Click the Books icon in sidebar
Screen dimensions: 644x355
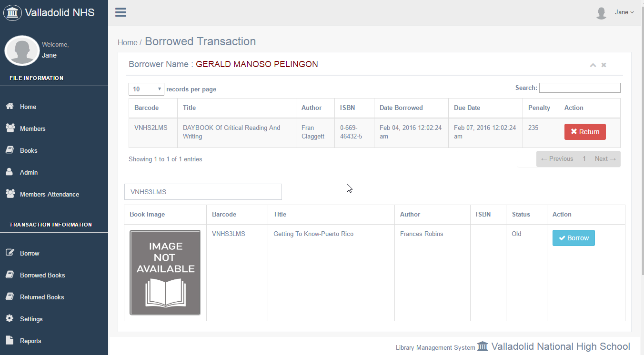10,150
